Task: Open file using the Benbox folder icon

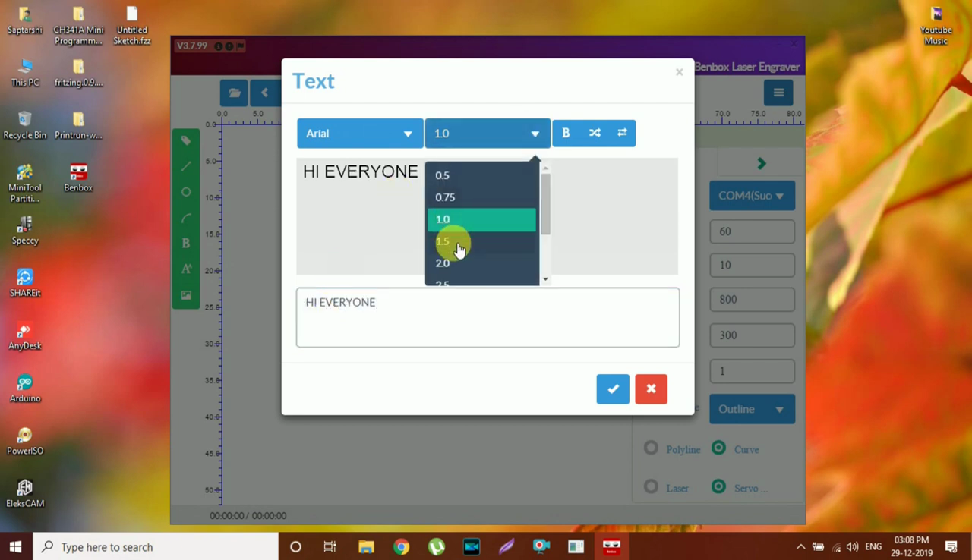Action: [235, 93]
